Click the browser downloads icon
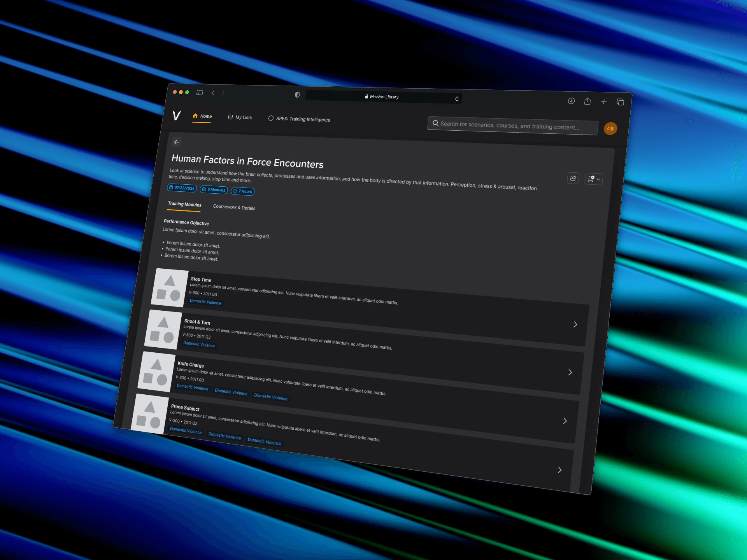The height and width of the screenshot is (560, 747). pyautogui.click(x=571, y=101)
